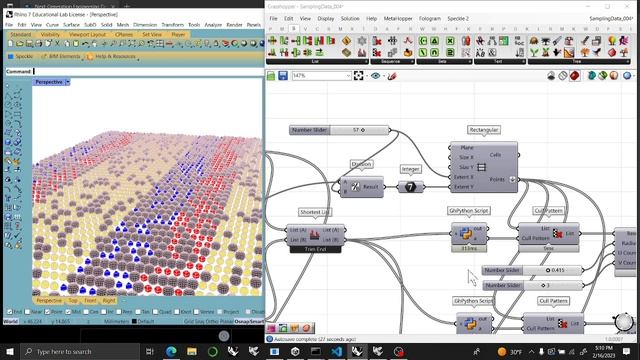Click the wireframe preview icon in Grasshopper

[x=563, y=76]
